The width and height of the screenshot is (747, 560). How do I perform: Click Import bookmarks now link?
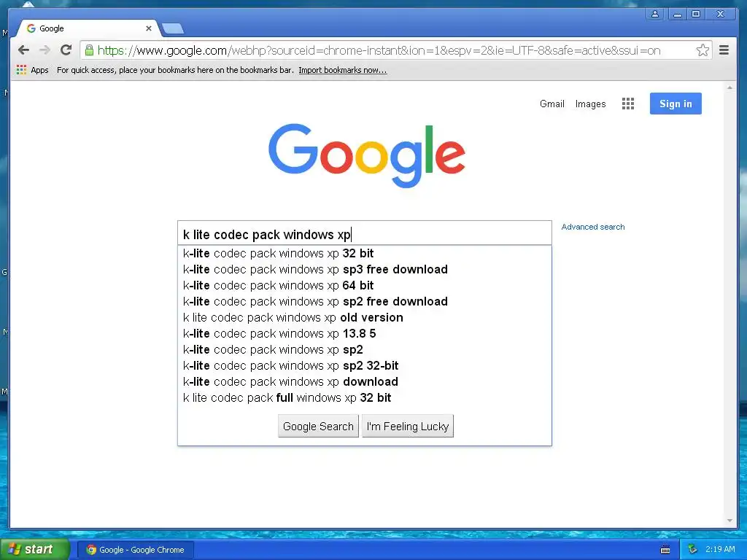(343, 70)
